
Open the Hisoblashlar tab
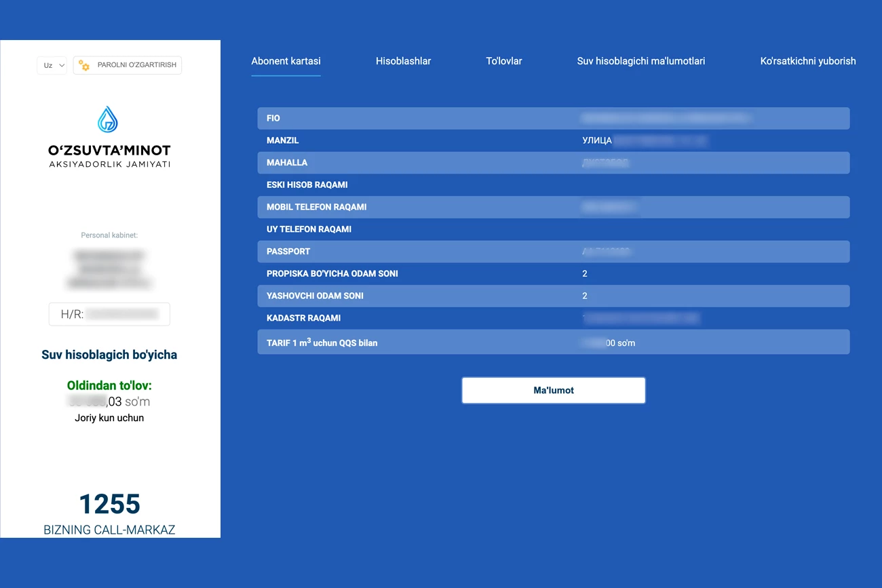(403, 61)
